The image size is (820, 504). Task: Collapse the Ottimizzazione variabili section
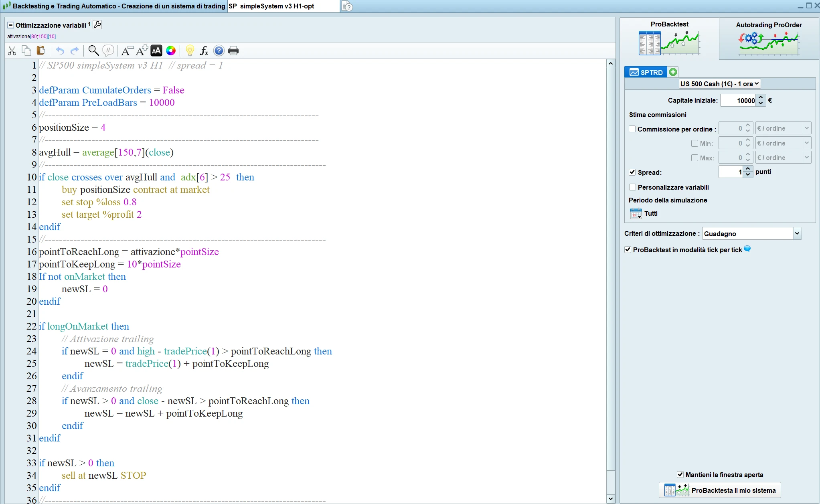pos(10,25)
